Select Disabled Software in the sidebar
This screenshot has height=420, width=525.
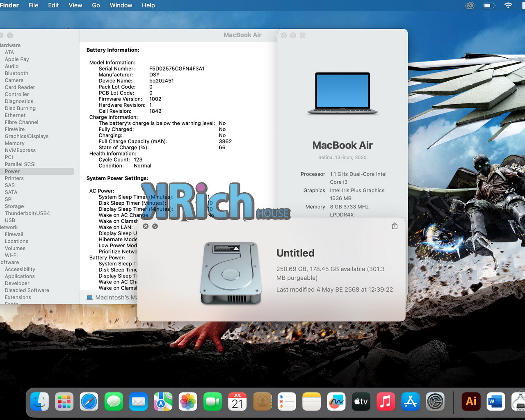27,290
